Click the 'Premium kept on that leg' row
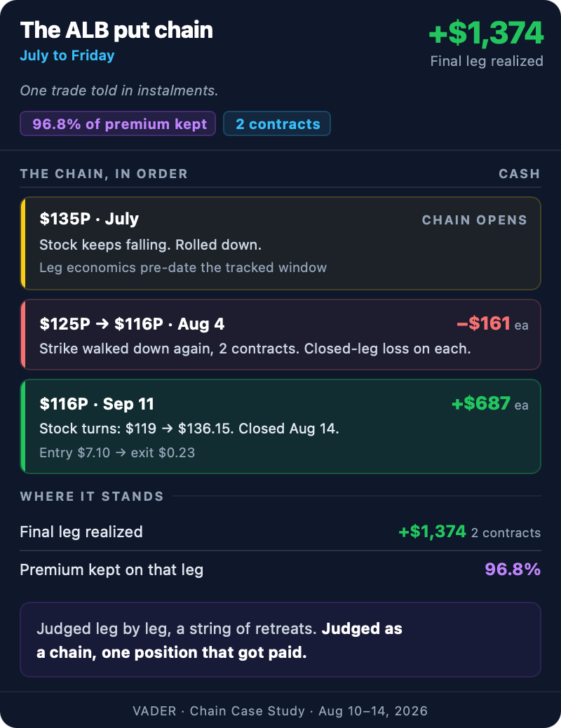This screenshot has width=561, height=728. [x=280, y=569]
